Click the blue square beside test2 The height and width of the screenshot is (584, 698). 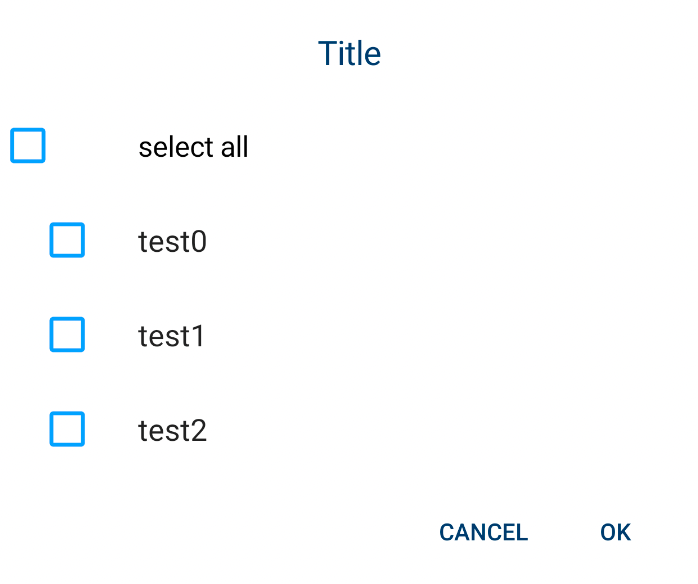(67, 430)
